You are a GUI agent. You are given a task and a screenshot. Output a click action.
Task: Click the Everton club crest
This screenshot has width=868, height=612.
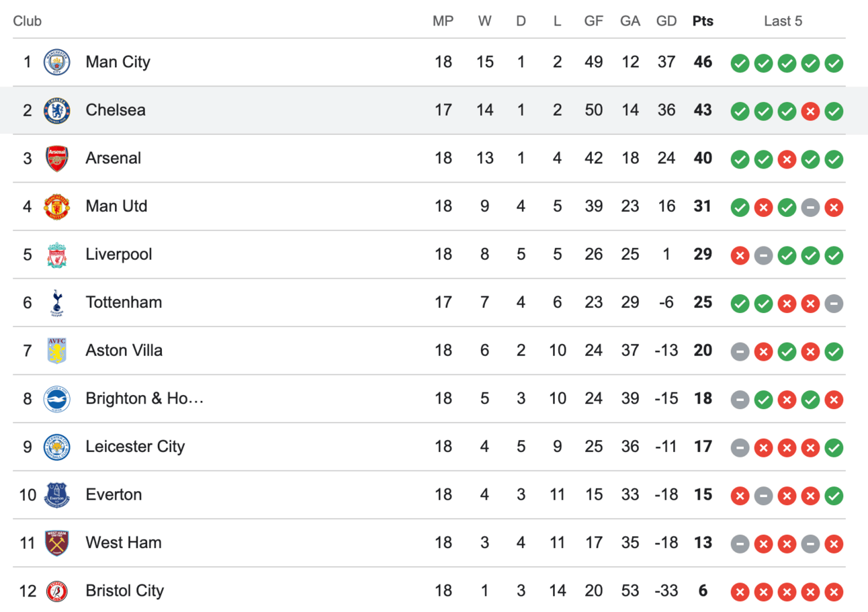coord(56,495)
